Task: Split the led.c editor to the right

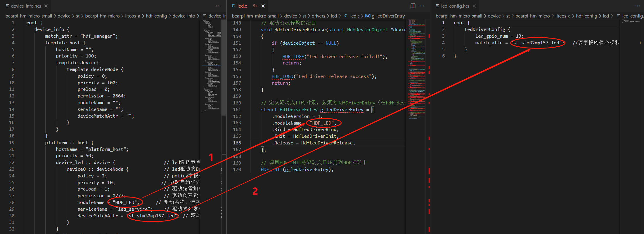Action: pyautogui.click(x=413, y=6)
